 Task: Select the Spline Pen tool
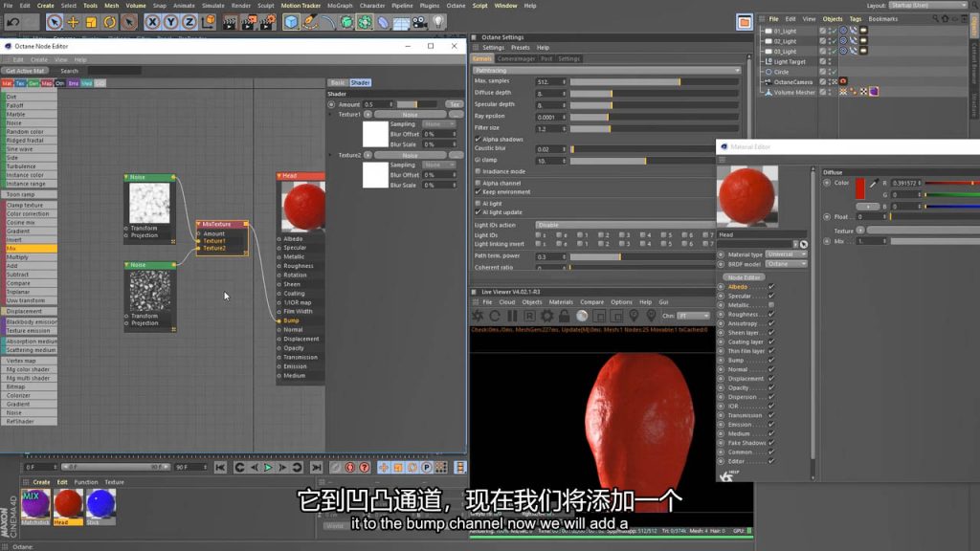click(x=310, y=22)
